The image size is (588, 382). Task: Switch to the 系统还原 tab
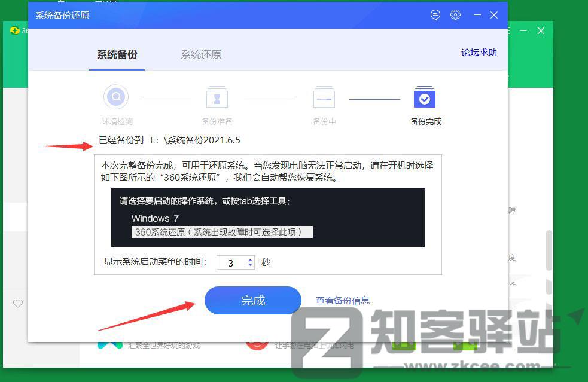pyautogui.click(x=200, y=54)
